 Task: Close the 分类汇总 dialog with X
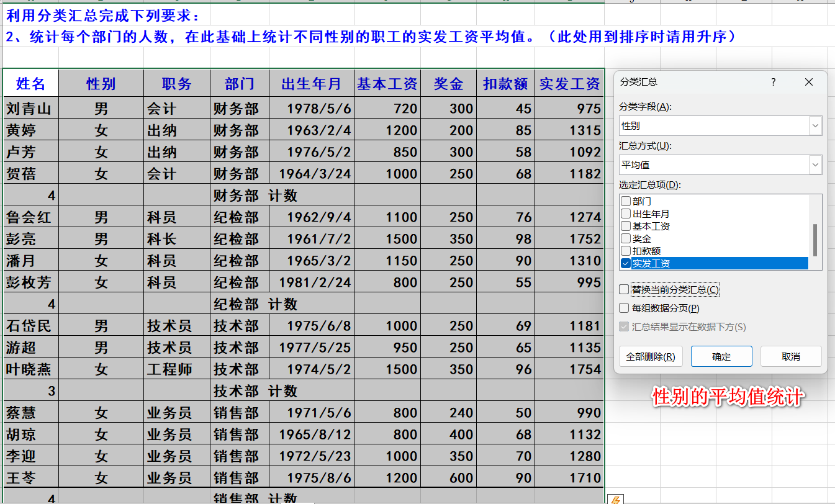[808, 82]
